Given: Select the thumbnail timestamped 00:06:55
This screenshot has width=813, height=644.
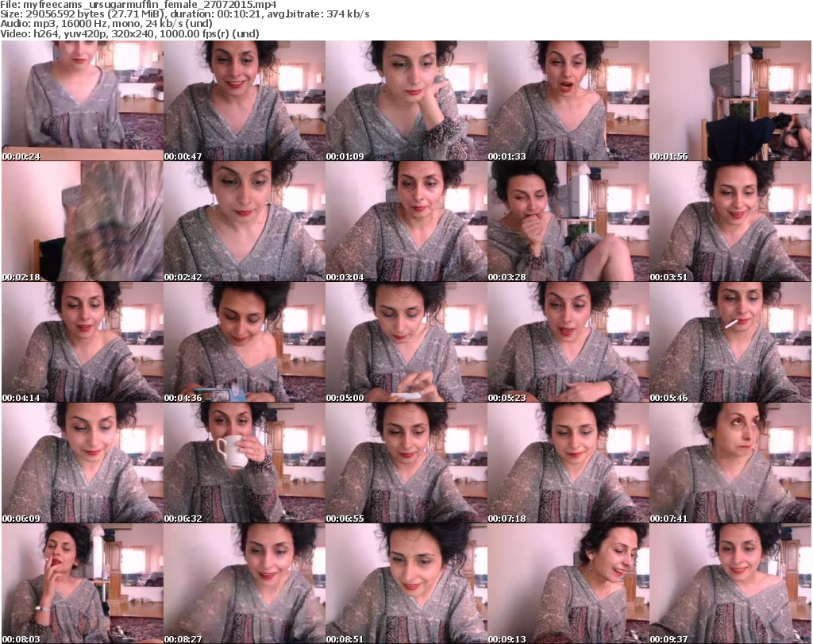Looking at the screenshot, I should pos(406,463).
